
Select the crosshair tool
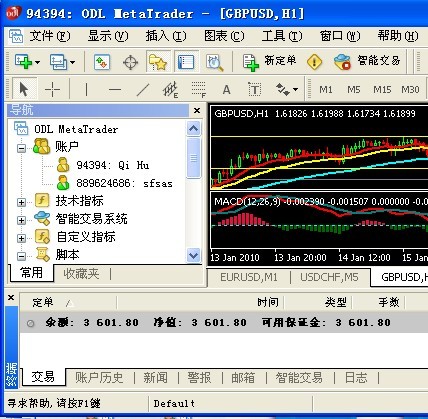pos(52,89)
